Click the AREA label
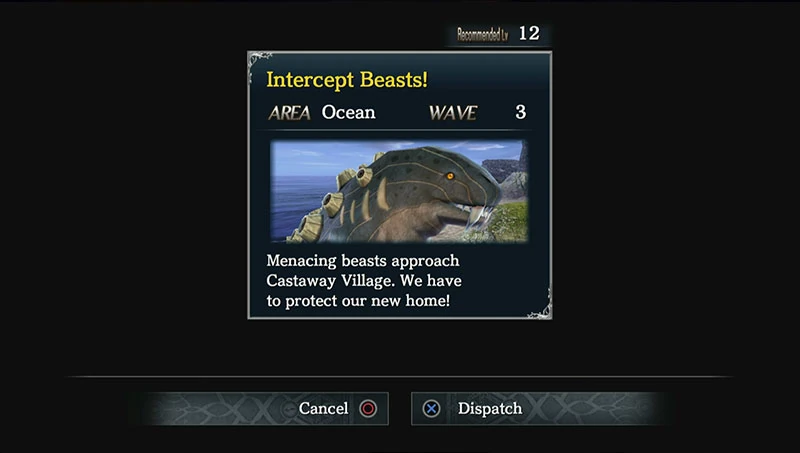The image size is (800, 453). tap(289, 113)
